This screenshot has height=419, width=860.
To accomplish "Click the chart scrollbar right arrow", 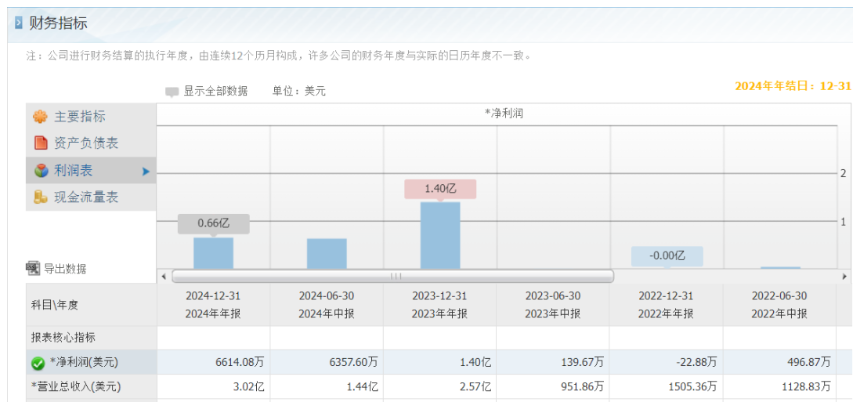I will [x=844, y=276].
